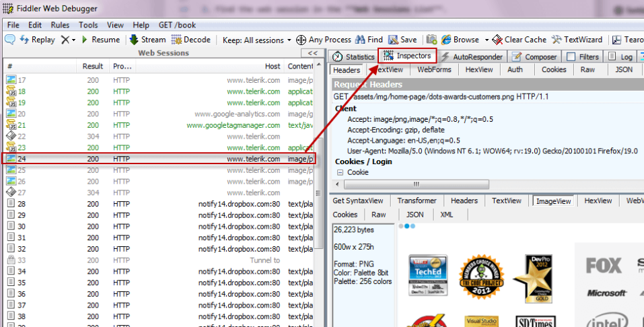Viewport: 644px width, 327px height.
Task: Open the TextWizard tool
Action: click(x=557, y=40)
